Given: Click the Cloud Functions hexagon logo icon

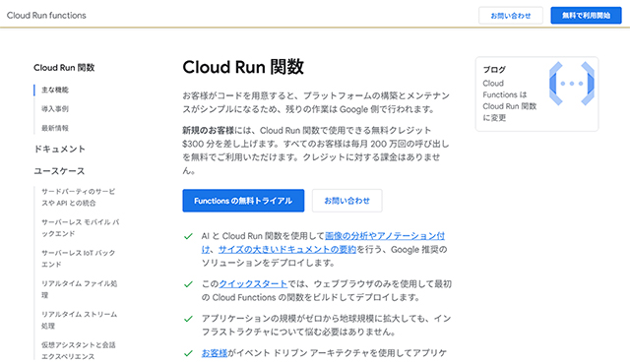Looking at the screenshot, I should coord(572,84).
